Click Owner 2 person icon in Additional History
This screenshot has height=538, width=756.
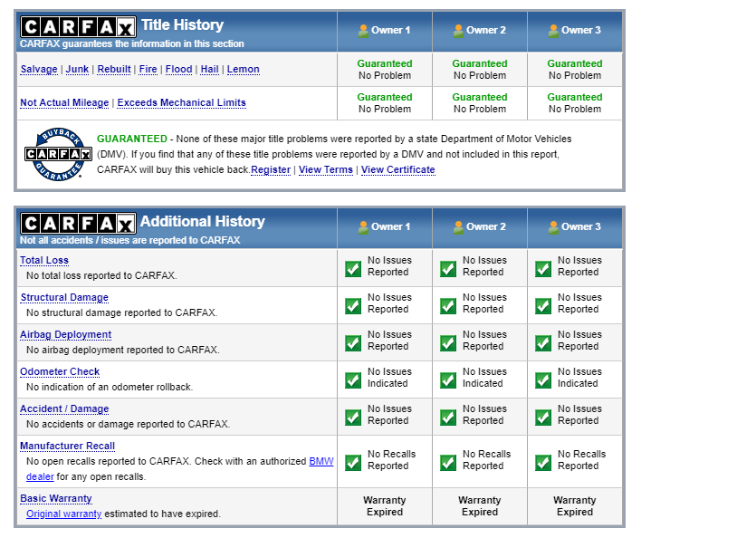(458, 227)
